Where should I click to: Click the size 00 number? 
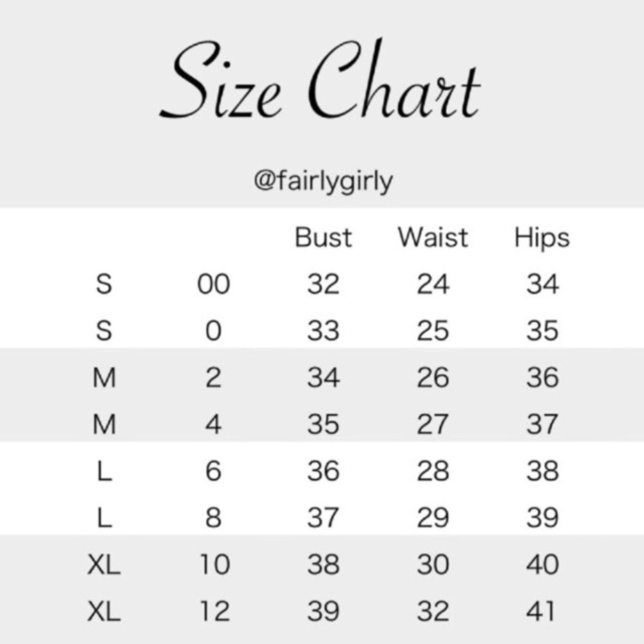213,284
